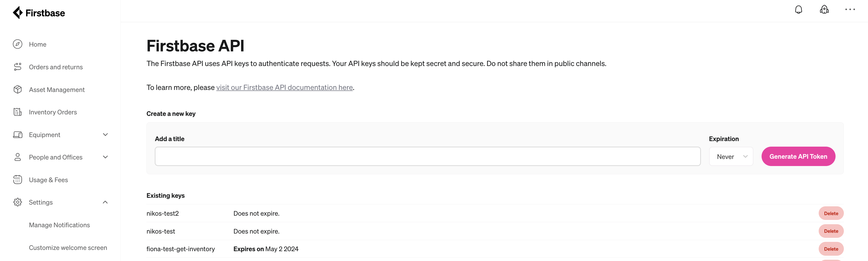Click the Firstbase logo

39,13
